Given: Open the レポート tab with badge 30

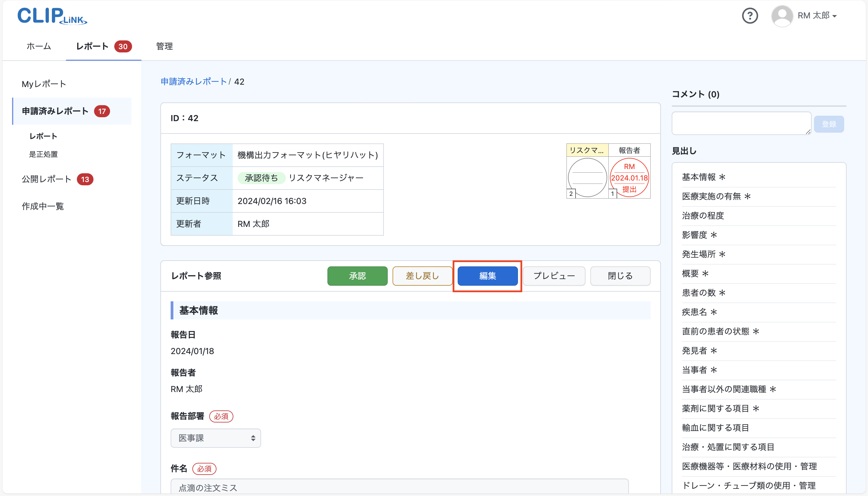Looking at the screenshot, I should click(x=92, y=46).
